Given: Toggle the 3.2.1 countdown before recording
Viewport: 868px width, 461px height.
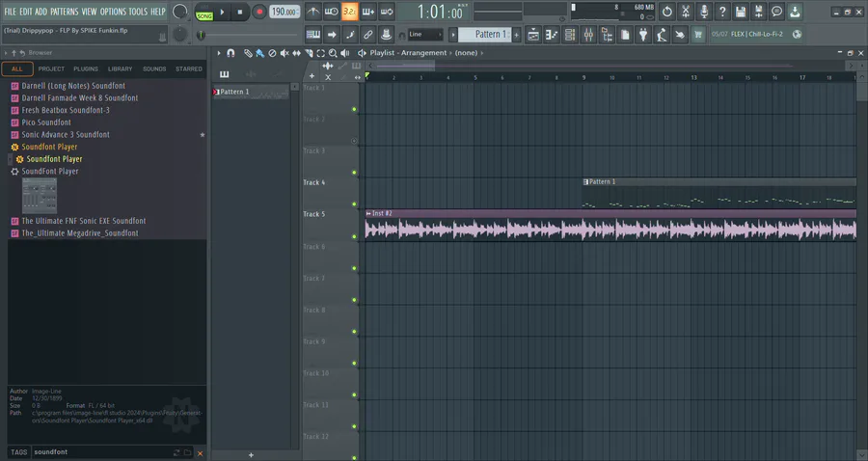Looking at the screenshot, I should (x=349, y=11).
